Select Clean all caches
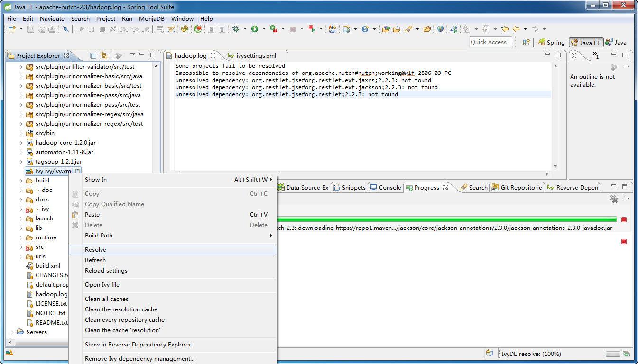Image resolution: width=638 pixels, height=364 pixels. click(173, 299)
